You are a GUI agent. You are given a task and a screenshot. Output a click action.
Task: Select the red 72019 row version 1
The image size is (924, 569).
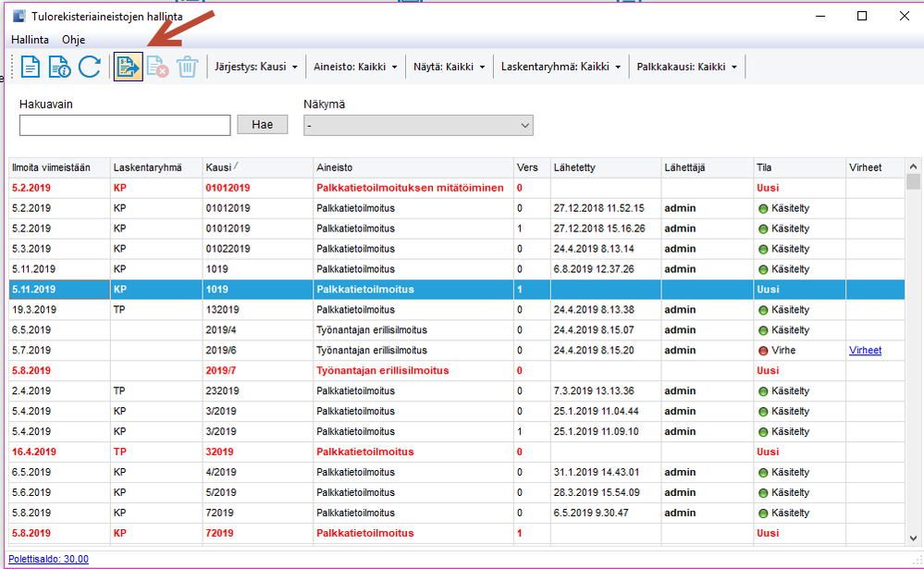(457, 533)
